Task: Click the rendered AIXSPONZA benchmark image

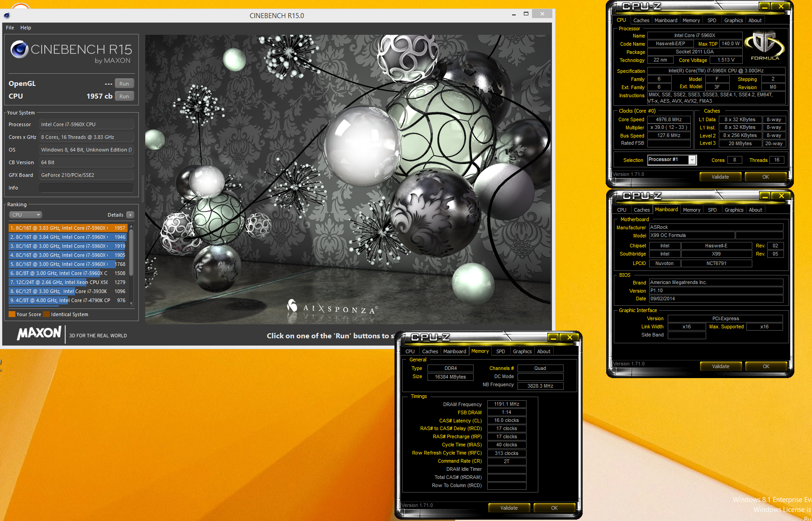Action: [348, 180]
